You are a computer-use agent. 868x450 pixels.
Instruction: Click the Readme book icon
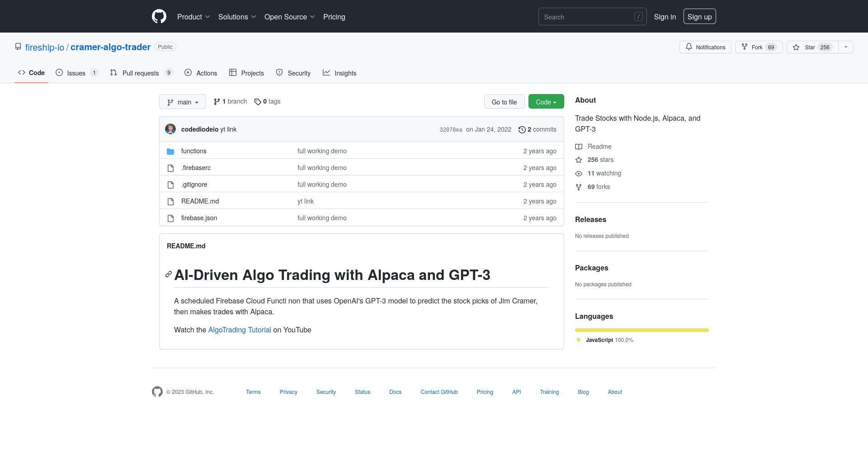coord(579,147)
